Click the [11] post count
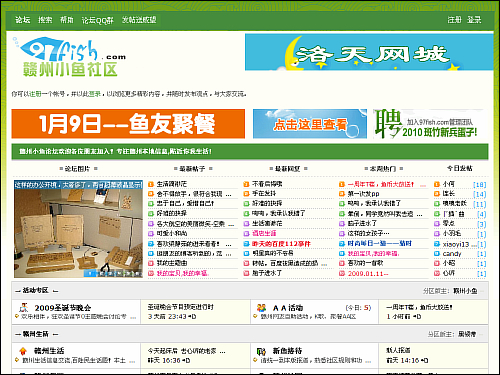The width and height of the screenshot is (500, 375). (480, 204)
